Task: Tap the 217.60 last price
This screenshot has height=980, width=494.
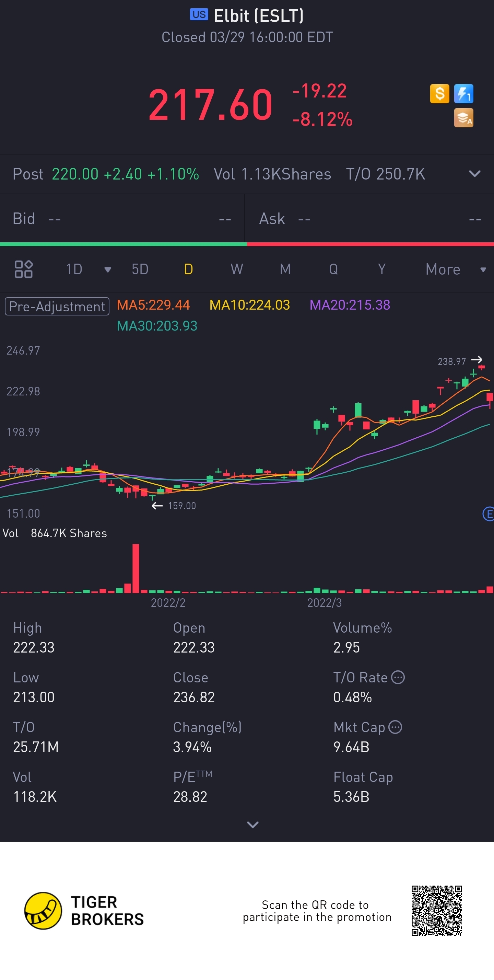Action: point(210,105)
